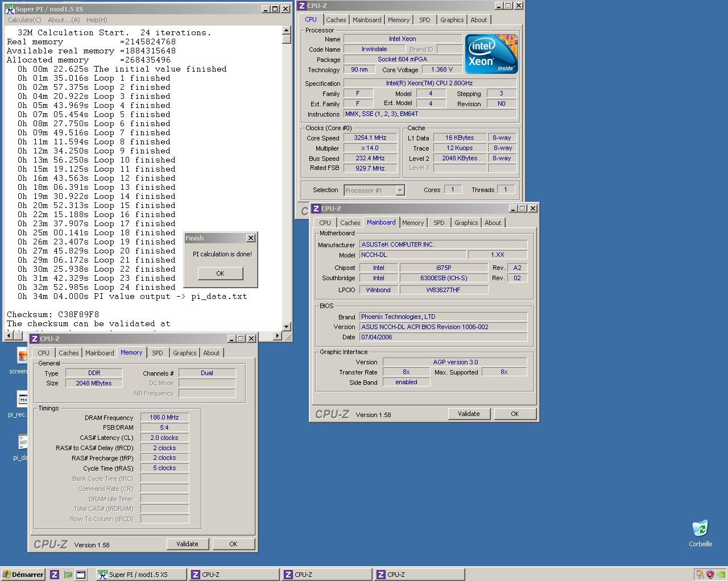Activate Super PI / mod1.5 XS taskbar button
The height and width of the screenshot is (582, 728).
pos(140,575)
